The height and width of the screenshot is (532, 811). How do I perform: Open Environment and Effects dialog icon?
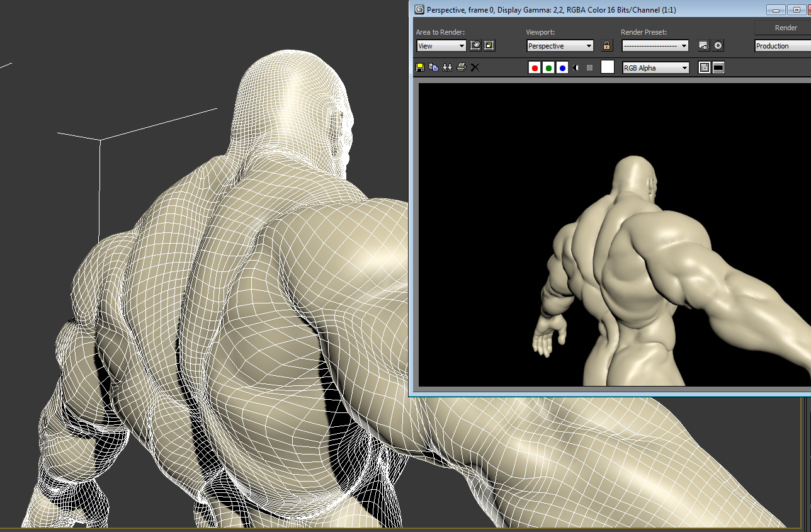tap(718, 45)
